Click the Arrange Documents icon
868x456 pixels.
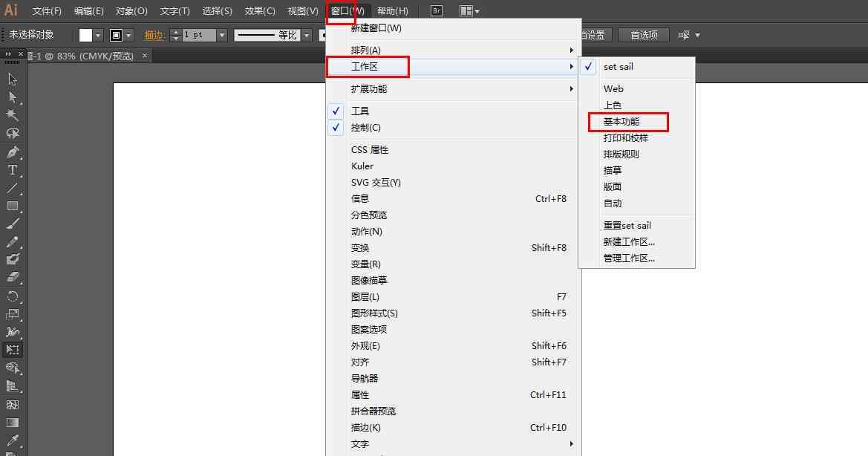pyautogui.click(x=469, y=10)
